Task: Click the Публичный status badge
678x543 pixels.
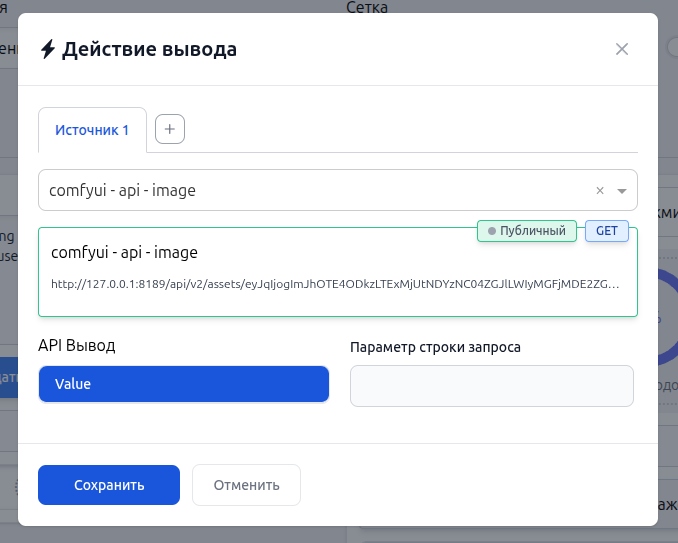Action: tap(527, 231)
